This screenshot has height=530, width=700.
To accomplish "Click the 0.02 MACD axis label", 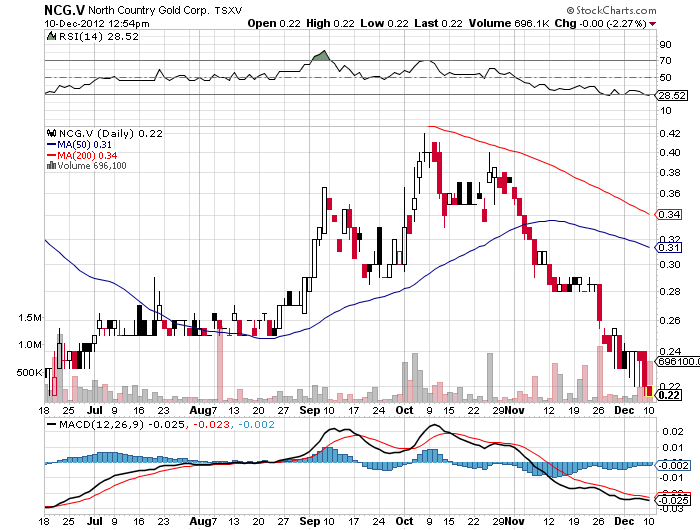I will coord(672,431).
